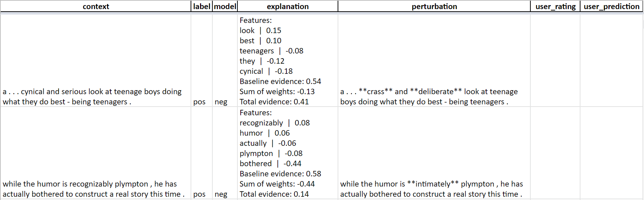Select the user_prediction column header
Image resolution: width=644 pixels, height=200 pixels.
click(x=612, y=6)
